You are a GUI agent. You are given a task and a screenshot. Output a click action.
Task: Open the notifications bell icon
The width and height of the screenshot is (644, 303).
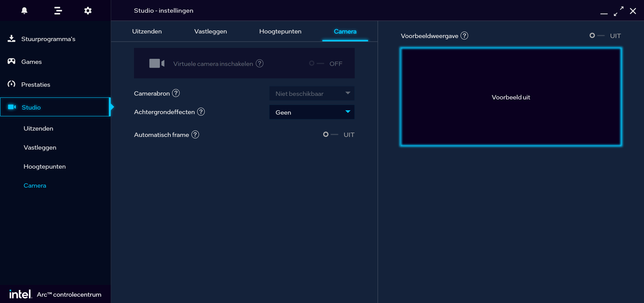click(x=24, y=11)
